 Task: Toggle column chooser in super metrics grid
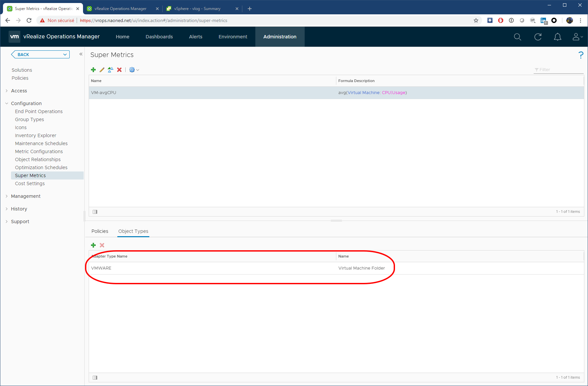(95, 212)
